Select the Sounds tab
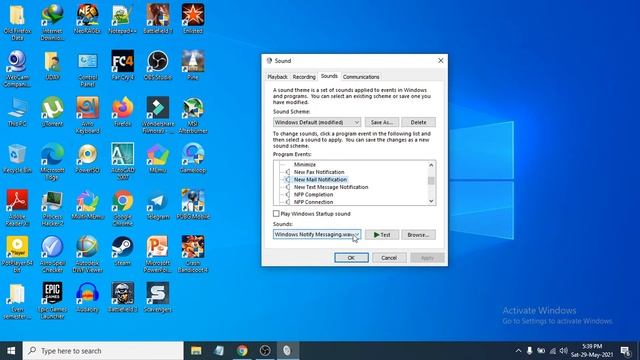 (329, 76)
